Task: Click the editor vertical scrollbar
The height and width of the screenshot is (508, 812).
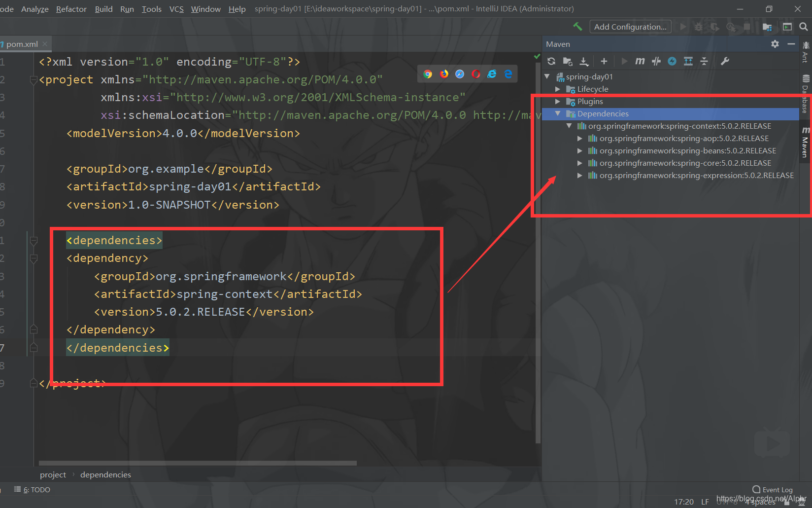Action: tap(538, 254)
